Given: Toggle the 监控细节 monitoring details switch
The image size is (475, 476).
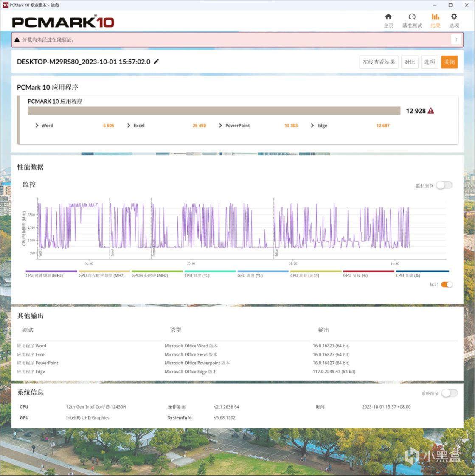Looking at the screenshot, I should pos(444,185).
